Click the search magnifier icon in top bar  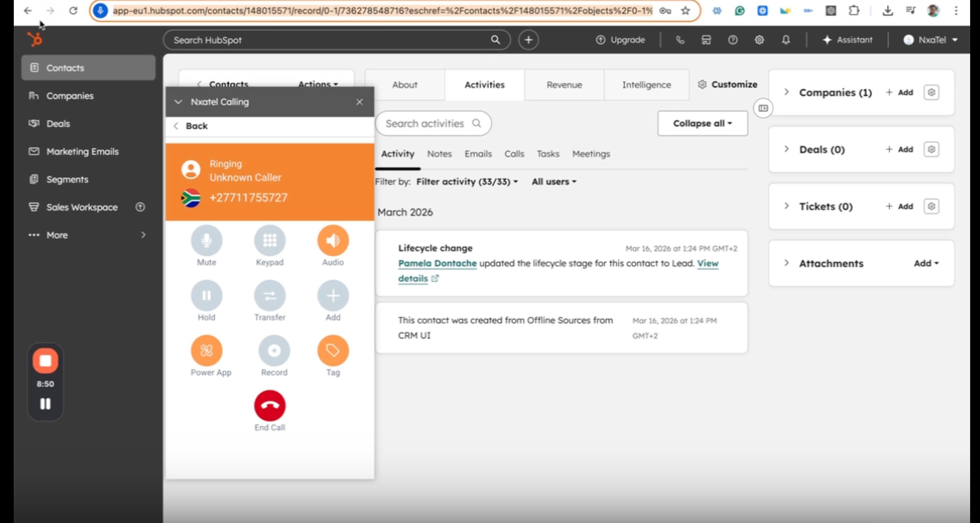[495, 39]
